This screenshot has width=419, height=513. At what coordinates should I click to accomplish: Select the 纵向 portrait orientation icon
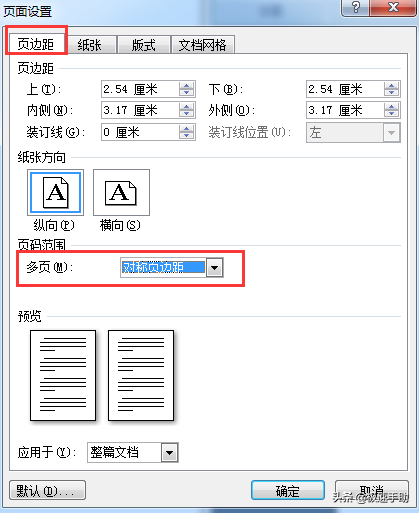[x=55, y=192]
